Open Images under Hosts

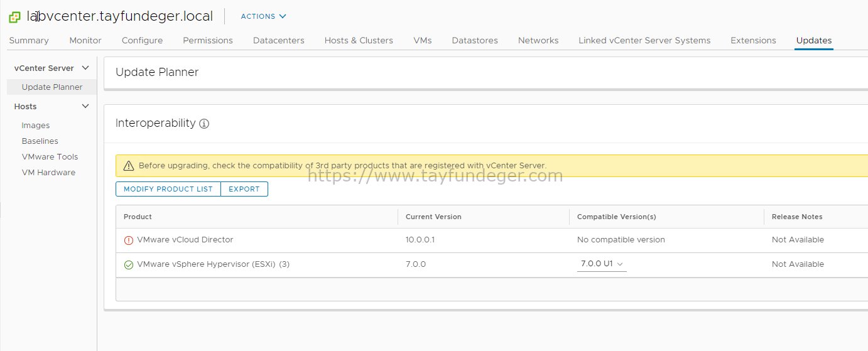pyautogui.click(x=36, y=126)
